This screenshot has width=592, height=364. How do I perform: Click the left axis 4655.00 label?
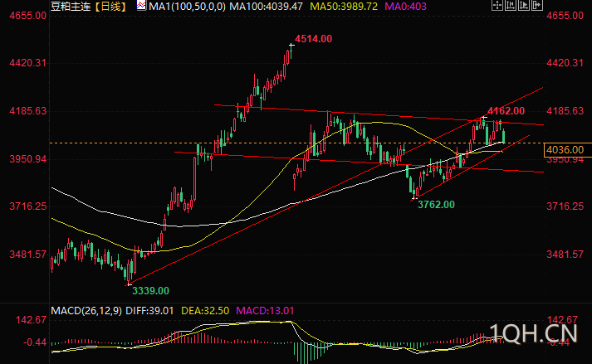(28, 16)
